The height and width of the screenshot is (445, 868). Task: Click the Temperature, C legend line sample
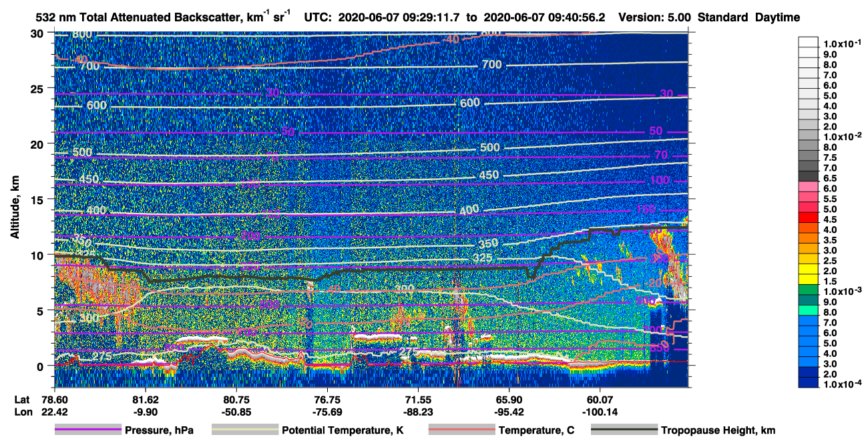[461, 430]
